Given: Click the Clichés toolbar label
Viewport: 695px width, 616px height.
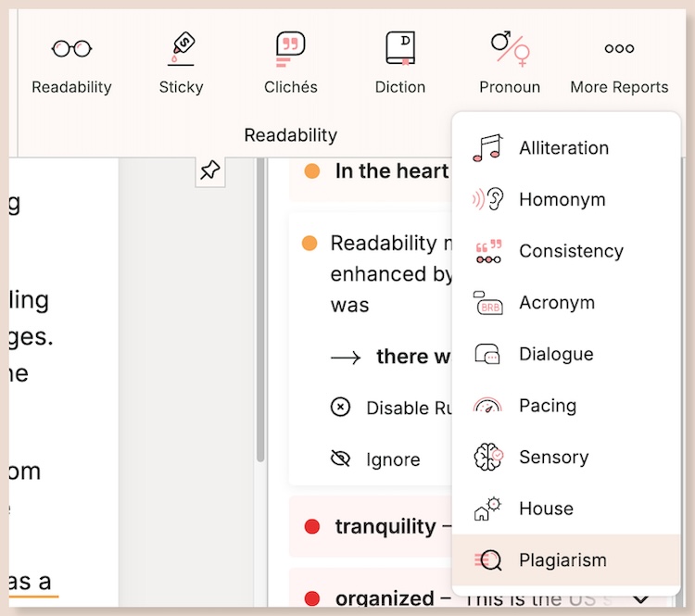Looking at the screenshot, I should click(291, 87).
